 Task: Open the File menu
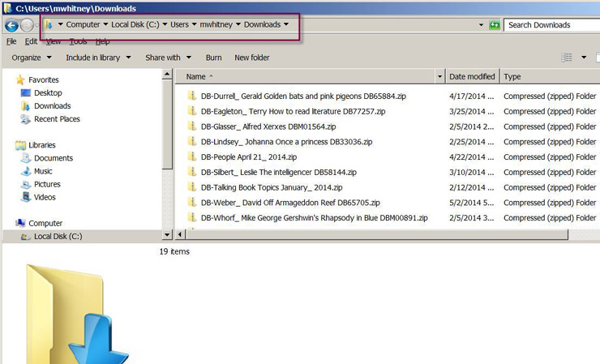pos(11,41)
